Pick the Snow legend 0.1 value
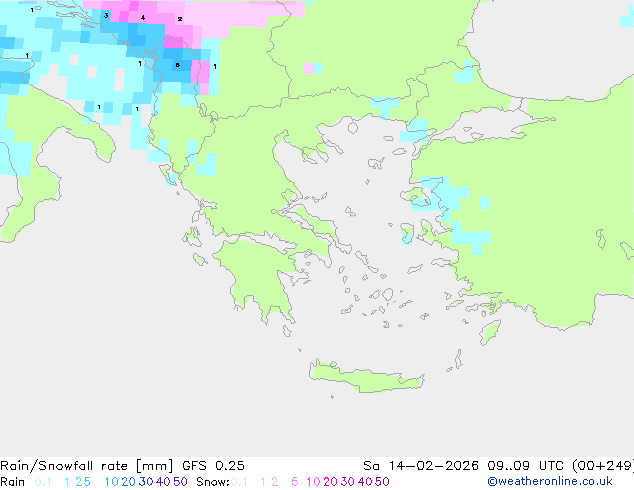 pos(239,482)
